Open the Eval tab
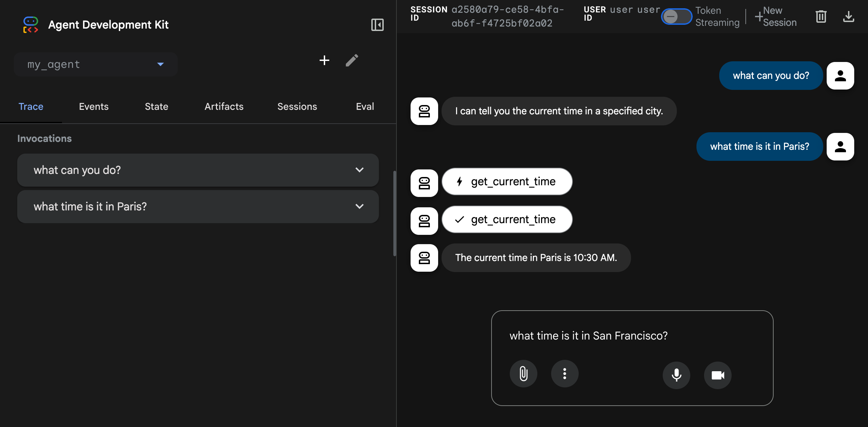The image size is (868, 427). (364, 106)
